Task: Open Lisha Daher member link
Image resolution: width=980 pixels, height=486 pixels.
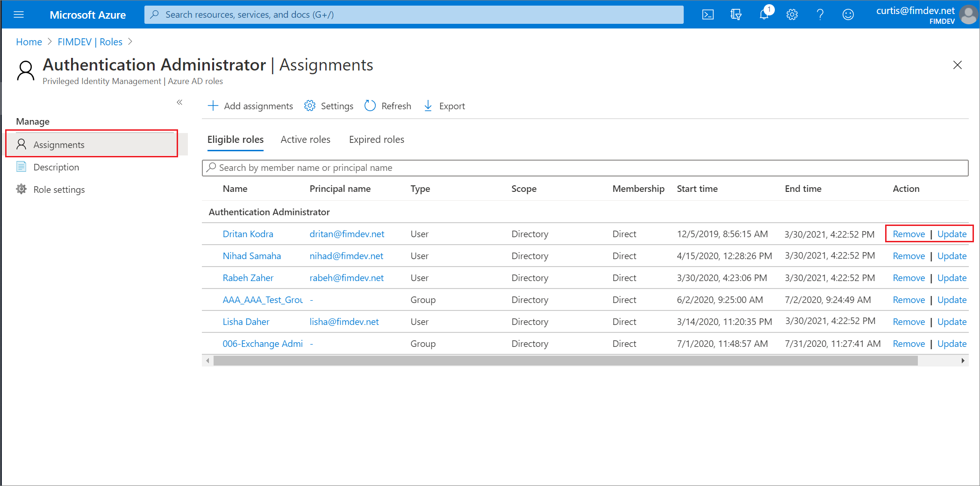Action: click(246, 322)
